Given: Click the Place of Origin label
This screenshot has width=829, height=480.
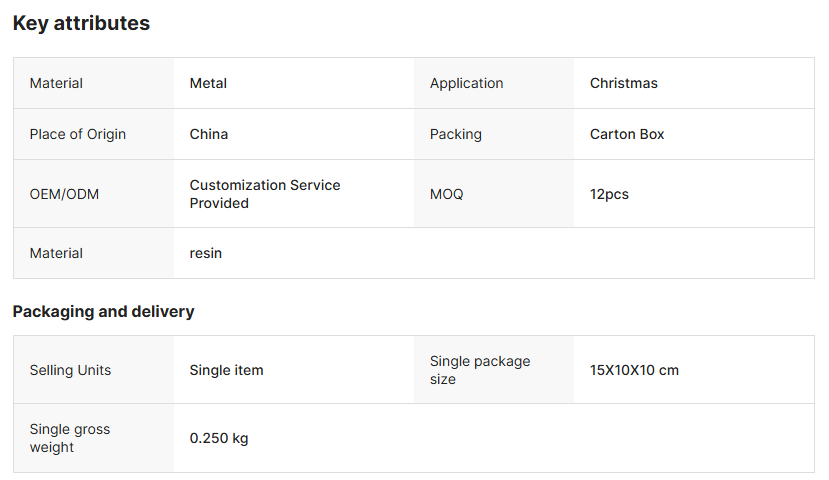Looking at the screenshot, I should click(77, 134).
